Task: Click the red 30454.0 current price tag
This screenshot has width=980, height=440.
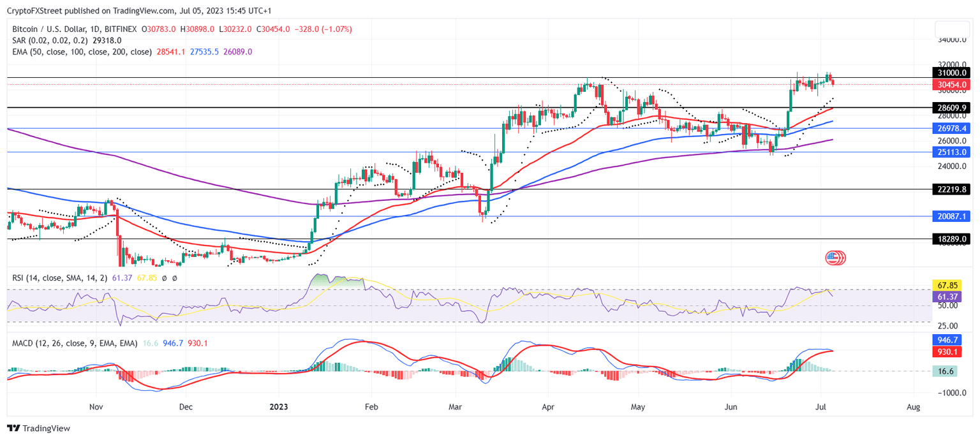Action: pos(950,84)
